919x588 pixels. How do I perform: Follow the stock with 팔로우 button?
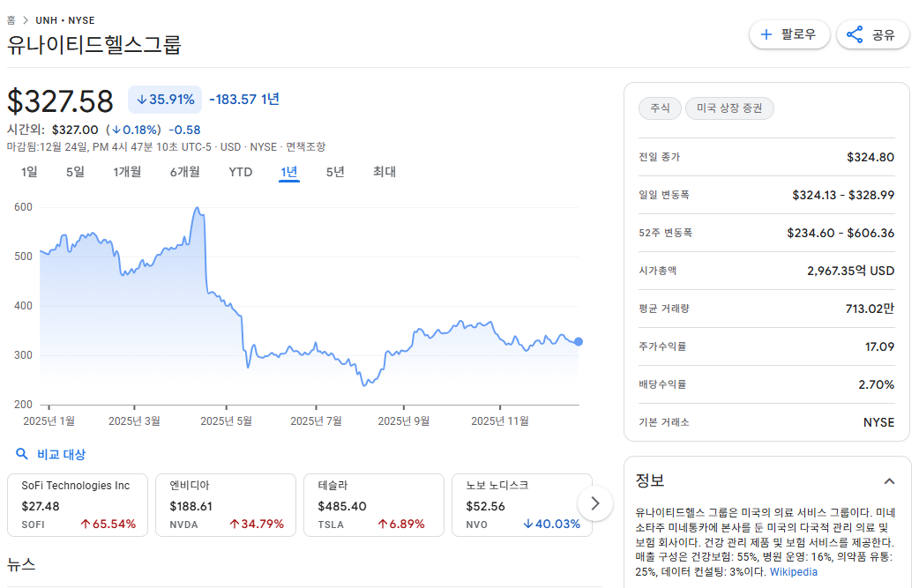click(x=789, y=34)
